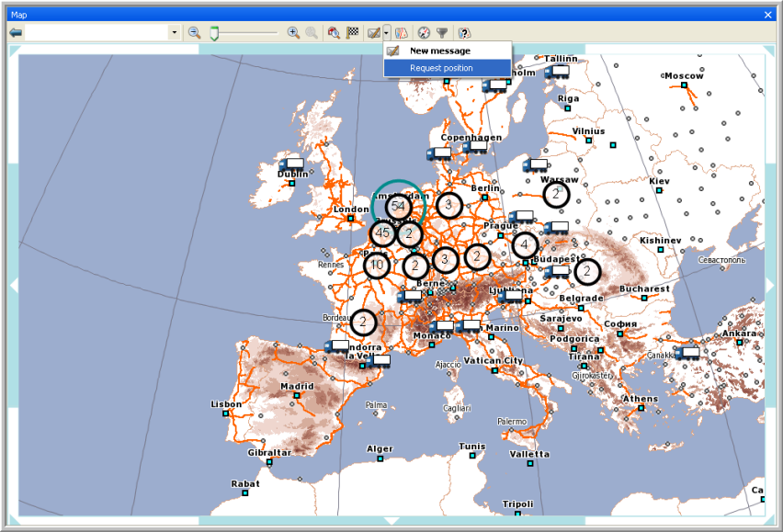
Task: Click the compass icon in toolbar
Action: [424, 32]
